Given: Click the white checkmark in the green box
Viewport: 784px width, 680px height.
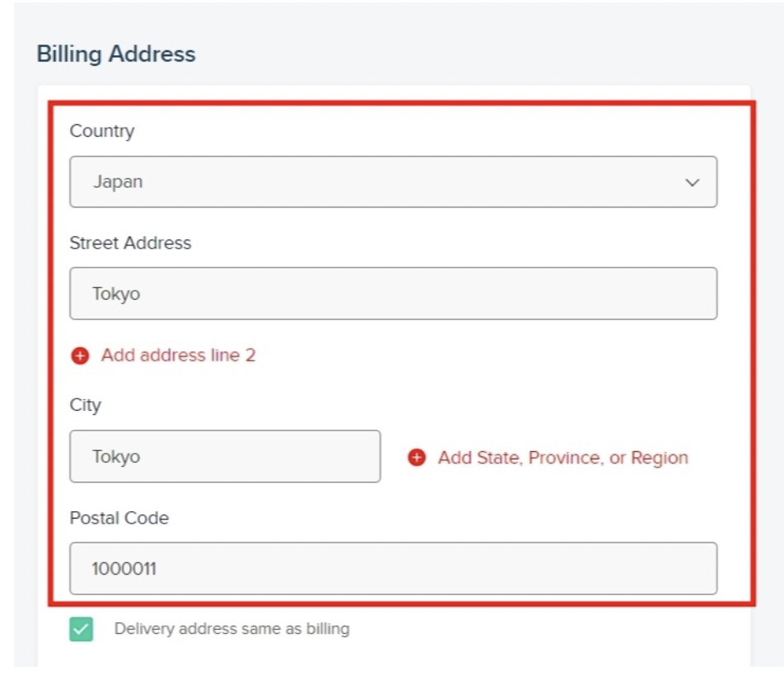Looking at the screenshot, I should [x=81, y=629].
